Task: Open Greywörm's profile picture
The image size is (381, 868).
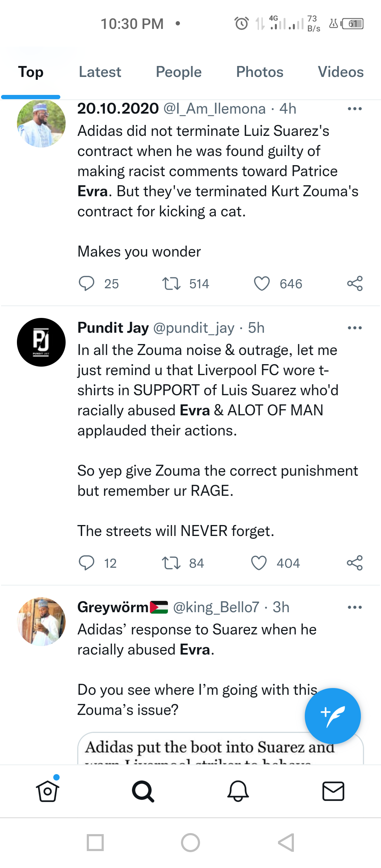Action: click(41, 621)
